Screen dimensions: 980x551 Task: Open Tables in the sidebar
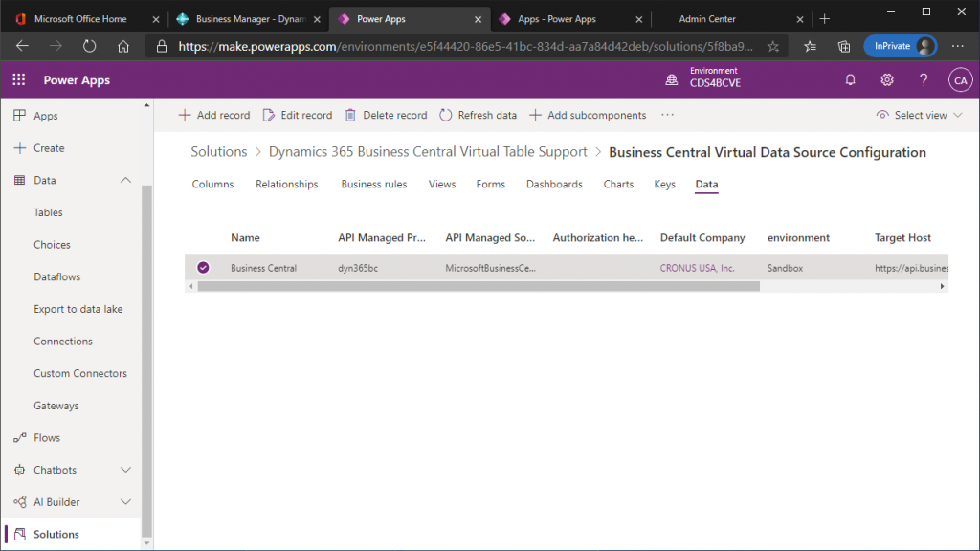[x=48, y=212]
